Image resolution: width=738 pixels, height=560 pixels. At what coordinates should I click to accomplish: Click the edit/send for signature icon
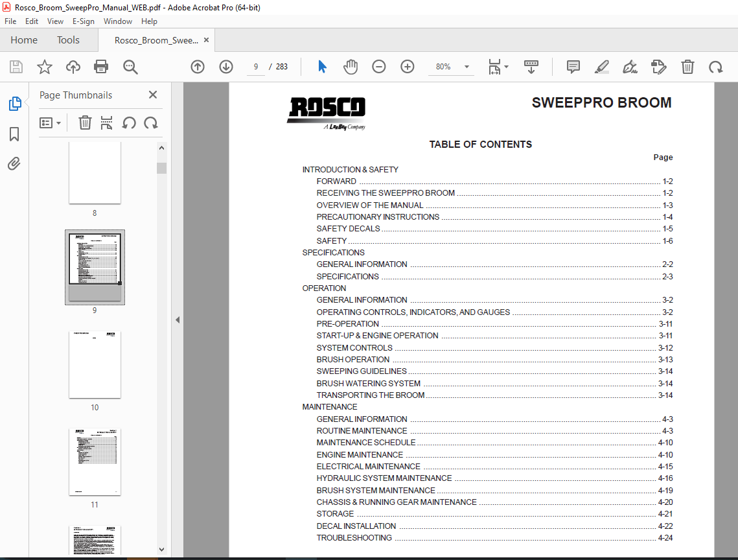pos(659,67)
